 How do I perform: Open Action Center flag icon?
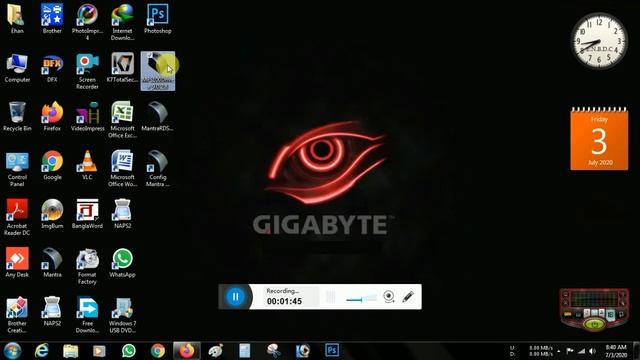(x=570, y=351)
